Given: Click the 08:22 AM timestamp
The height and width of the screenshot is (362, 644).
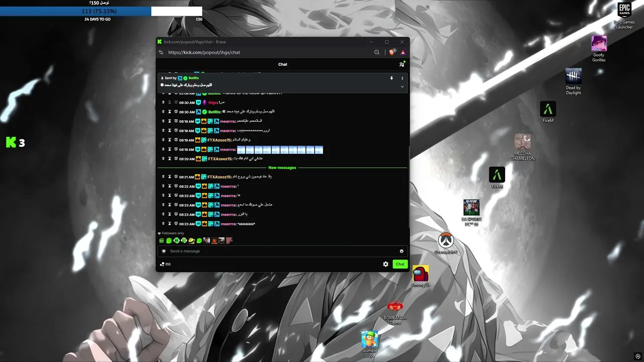Looking at the screenshot, I should coord(187,186).
